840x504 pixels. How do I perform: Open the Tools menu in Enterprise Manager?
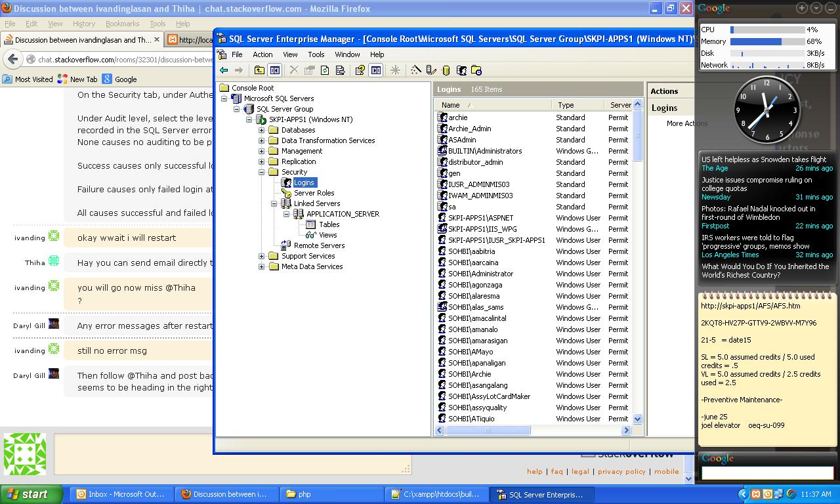(x=316, y=54)
